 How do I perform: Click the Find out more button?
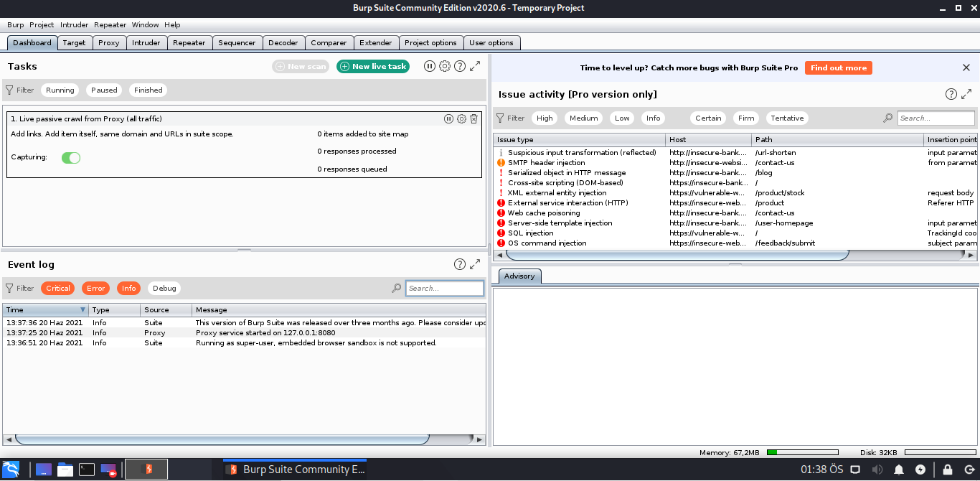click(x=839, y=67)
